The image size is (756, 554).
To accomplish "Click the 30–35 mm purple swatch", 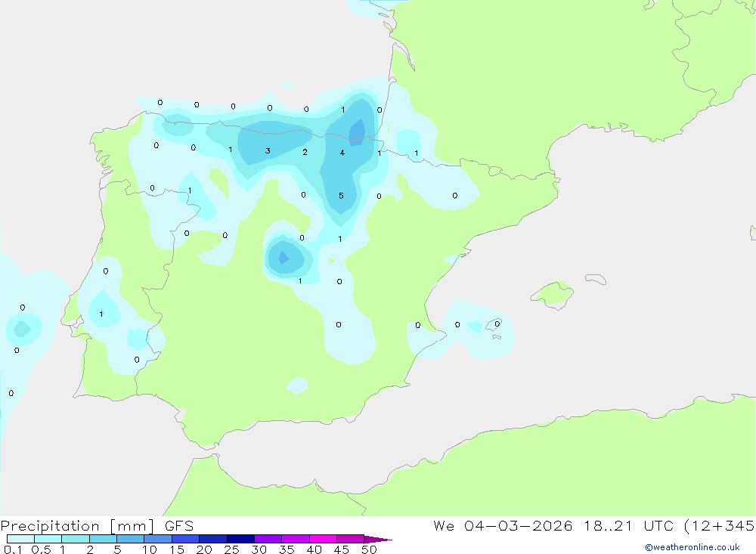I will (x=268, y=539).
